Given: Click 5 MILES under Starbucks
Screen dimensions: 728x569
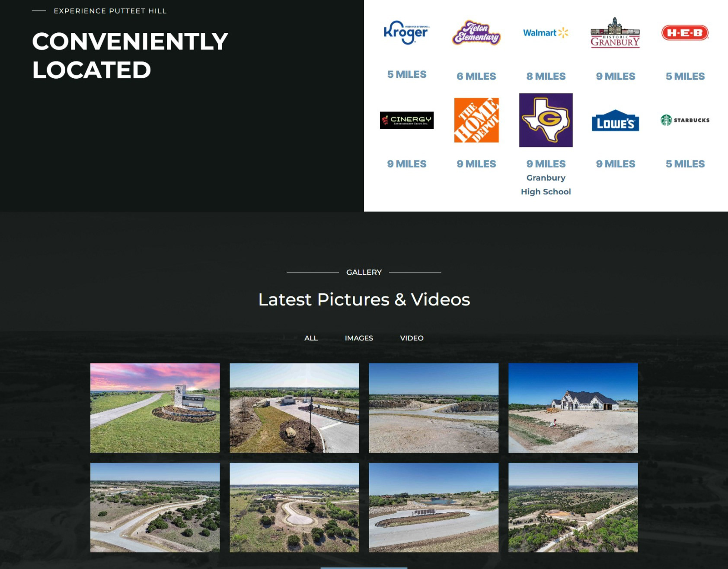Looking at the screenshot, I should [x=685, y=164].
